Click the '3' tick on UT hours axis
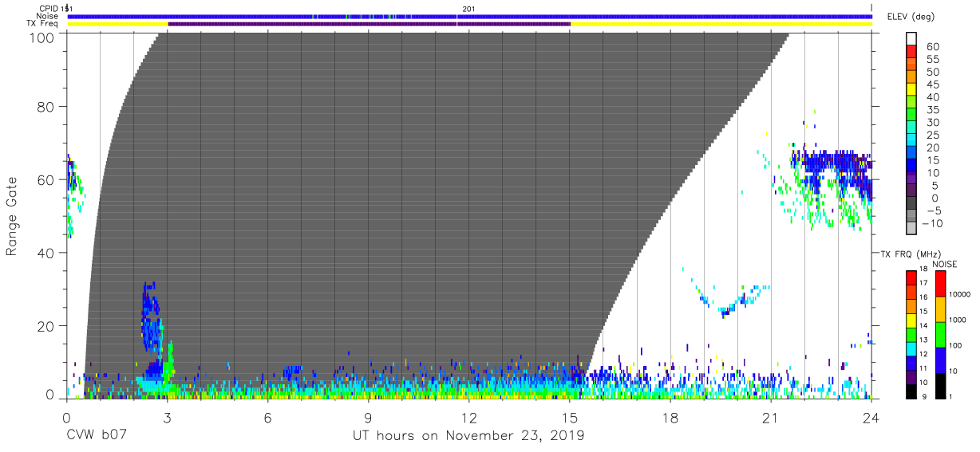Screen dimensions: 980x452 tap(167, 418)
